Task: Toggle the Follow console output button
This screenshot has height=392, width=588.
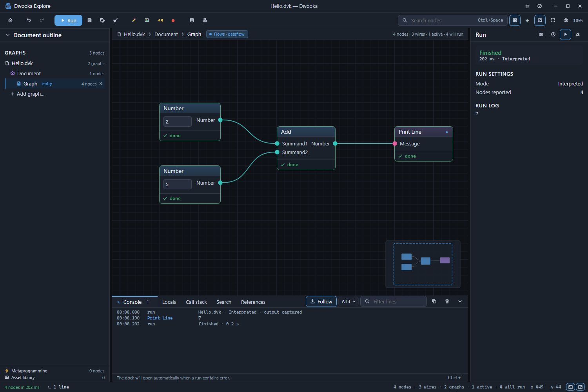Action: [x=321, y=301]
